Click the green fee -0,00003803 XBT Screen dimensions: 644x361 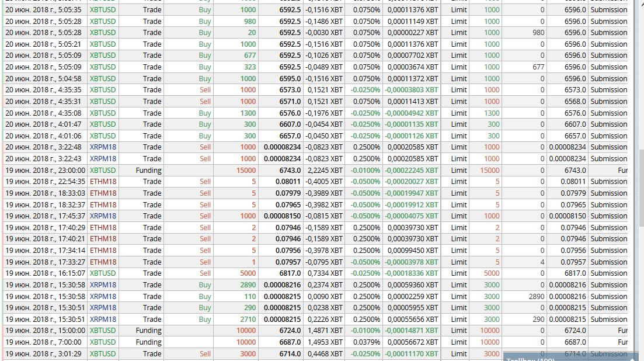(x=412, y=90)
